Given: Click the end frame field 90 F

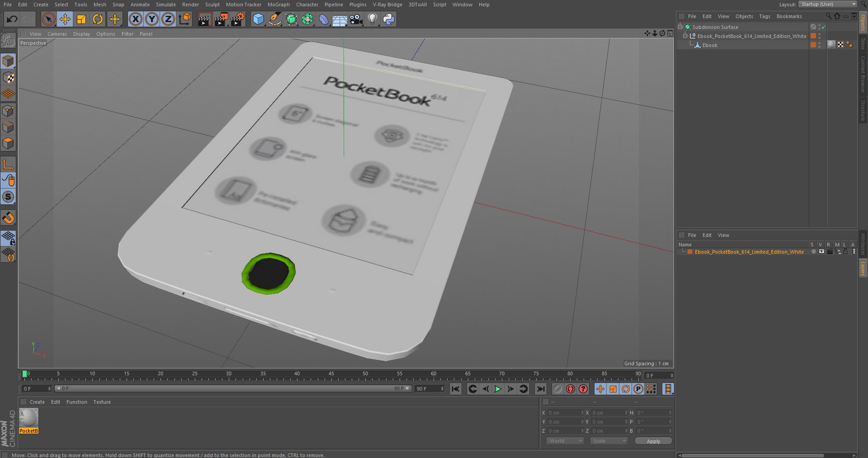Looking at the screenshot, I should [x=429, y=389].
